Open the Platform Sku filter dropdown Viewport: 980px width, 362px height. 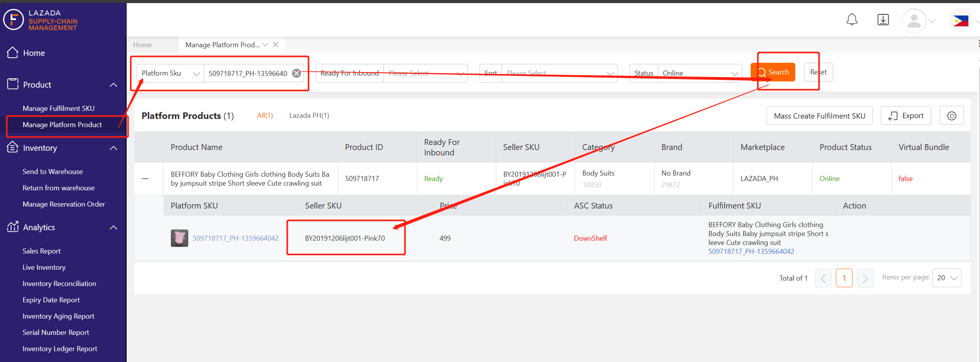point(170,73)
